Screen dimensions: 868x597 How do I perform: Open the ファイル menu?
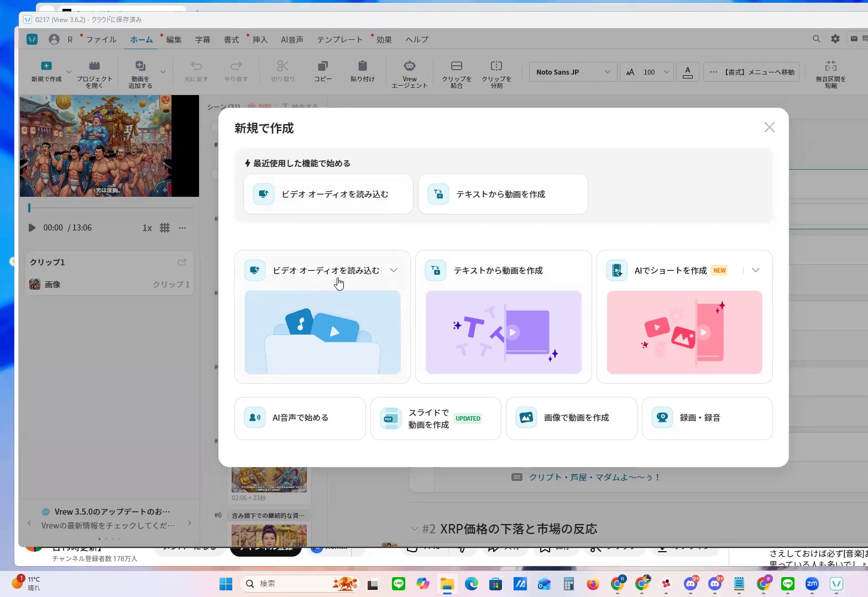101,40
